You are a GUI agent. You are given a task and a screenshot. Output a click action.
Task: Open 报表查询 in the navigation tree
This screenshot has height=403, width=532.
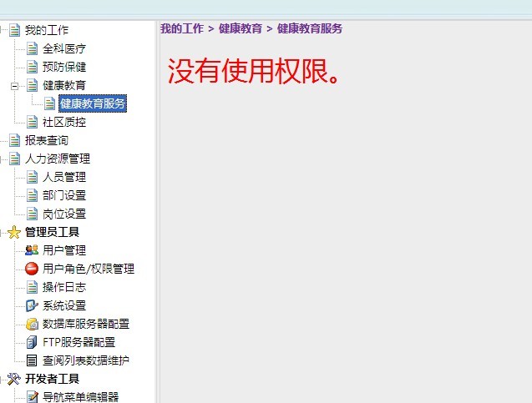[47, 140]
